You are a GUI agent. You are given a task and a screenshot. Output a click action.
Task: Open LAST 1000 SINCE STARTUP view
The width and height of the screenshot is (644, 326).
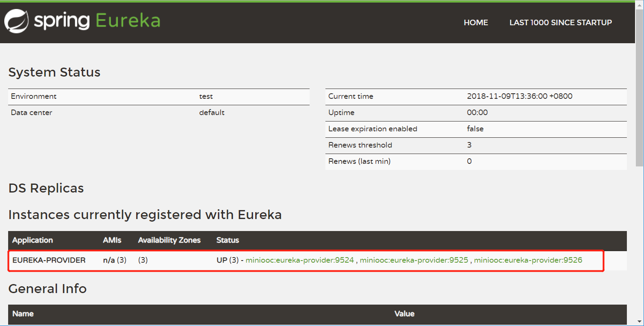pos(561,22)
